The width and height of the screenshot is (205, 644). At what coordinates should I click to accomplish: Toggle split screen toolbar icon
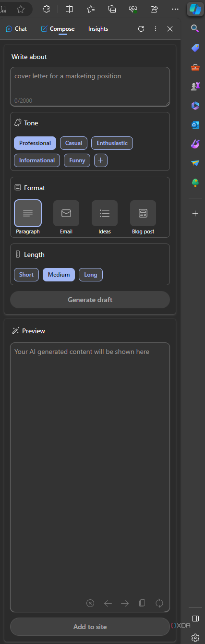tap(69, 9)
